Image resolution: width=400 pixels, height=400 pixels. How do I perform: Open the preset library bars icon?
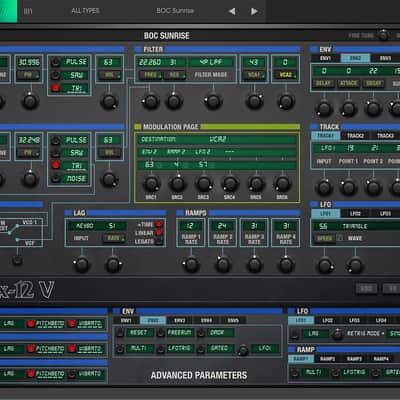[x=28, y=11]
